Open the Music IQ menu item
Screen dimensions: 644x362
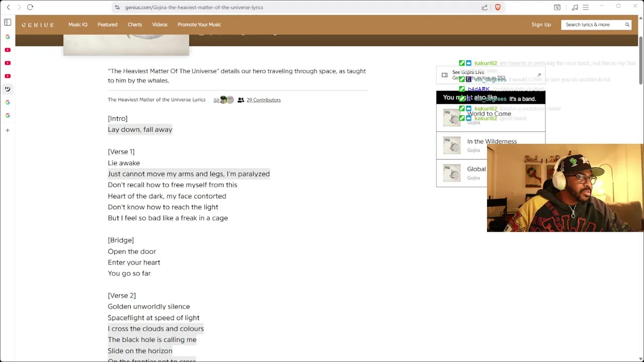click(78, 25)
